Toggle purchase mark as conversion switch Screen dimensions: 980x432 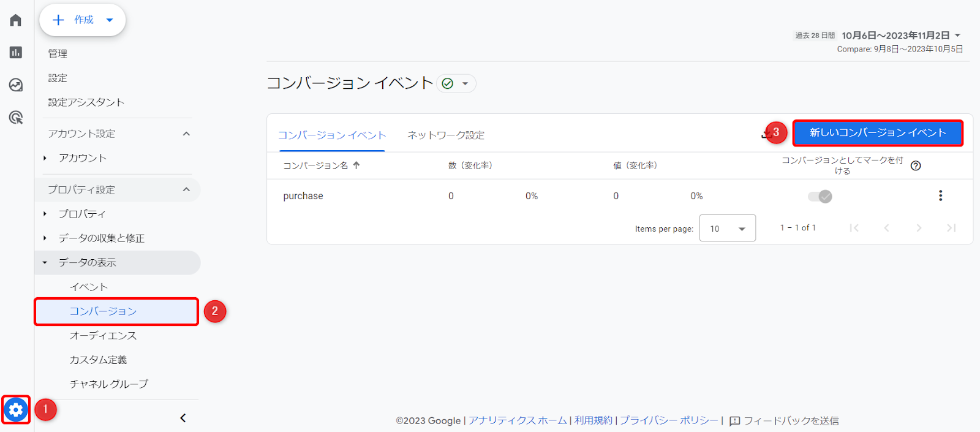[x=820, y=197]
